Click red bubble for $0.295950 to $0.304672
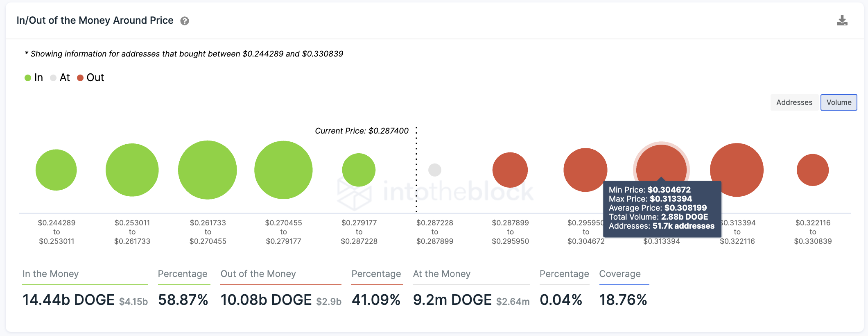The image size is (868, 336). (x=585, y=170)
